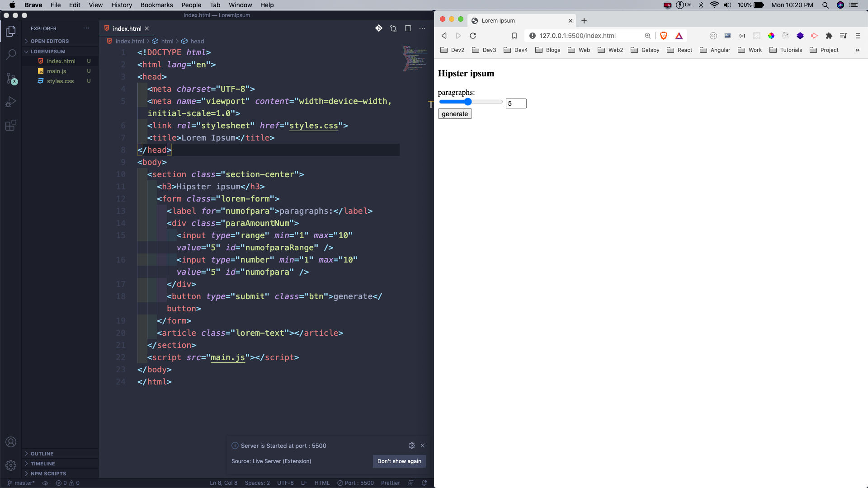868x488 pixels.
Task: Open the Brave hamburger main menu
Action: tap(858, 36)
